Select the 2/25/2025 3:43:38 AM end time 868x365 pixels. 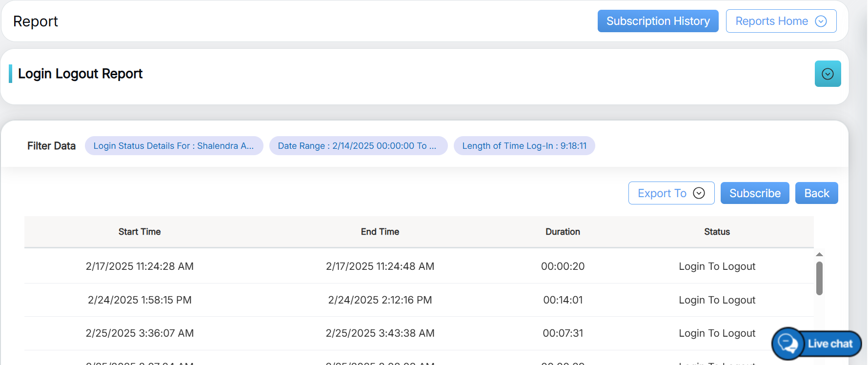[x=380, y=333]
